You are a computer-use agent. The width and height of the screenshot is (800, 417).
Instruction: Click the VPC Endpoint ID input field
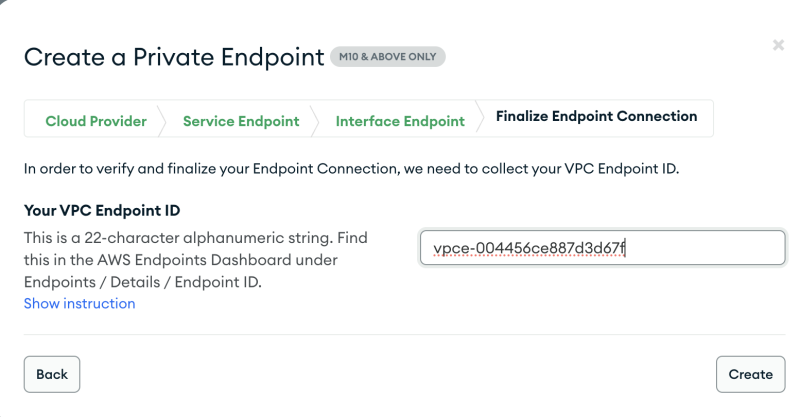[x=602, y=248]
